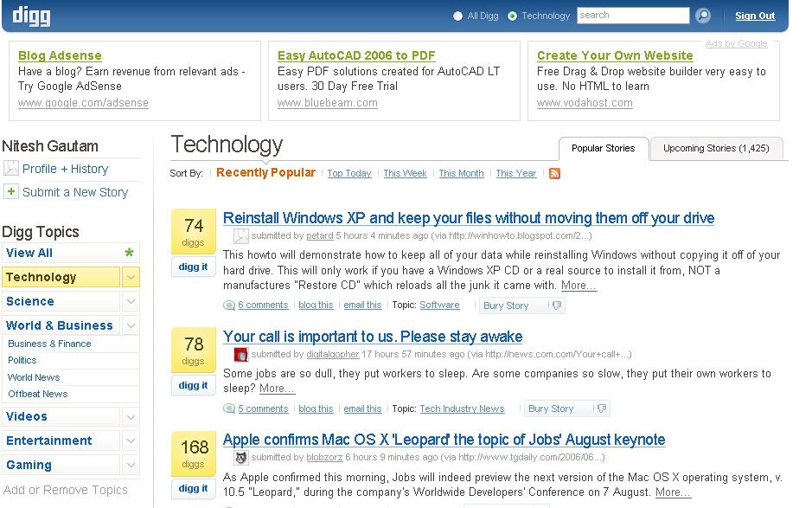Image resolution: width=812 pixels, height=508 pixels.
Task: Click thumbs-down icon on Windows XP story
Action: 557,305
